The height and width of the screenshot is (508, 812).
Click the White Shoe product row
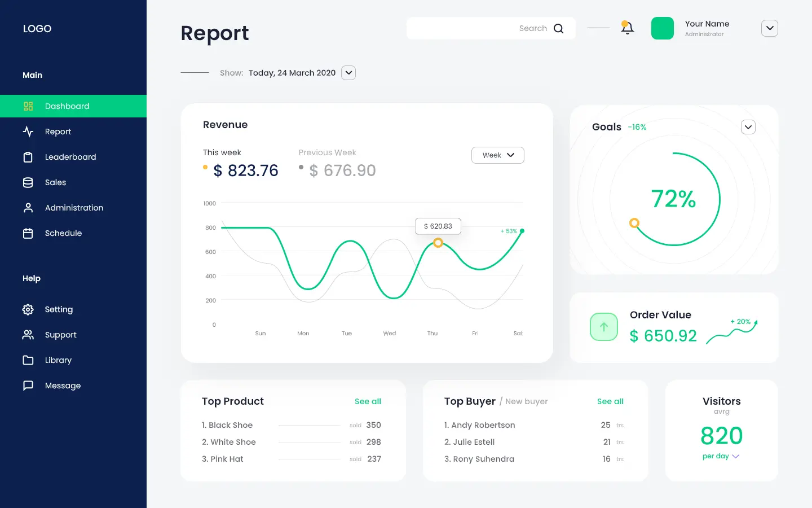coord(292,442)
